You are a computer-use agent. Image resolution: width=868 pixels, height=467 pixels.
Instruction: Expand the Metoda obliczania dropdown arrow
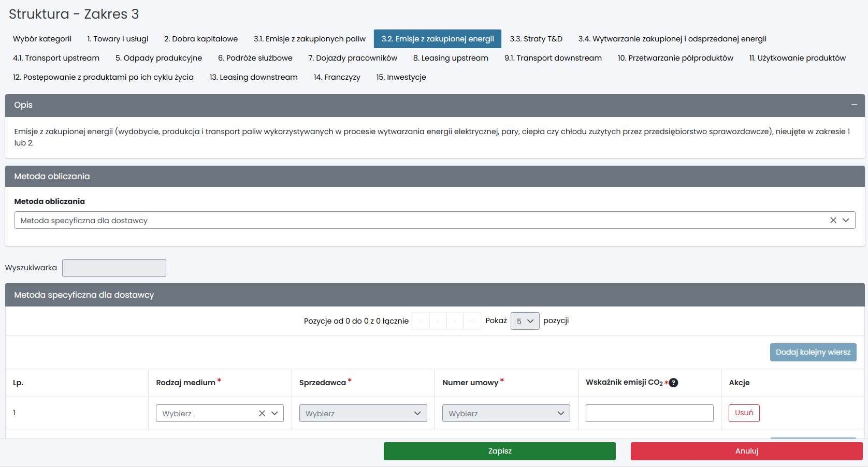click(x=846, y=220)
